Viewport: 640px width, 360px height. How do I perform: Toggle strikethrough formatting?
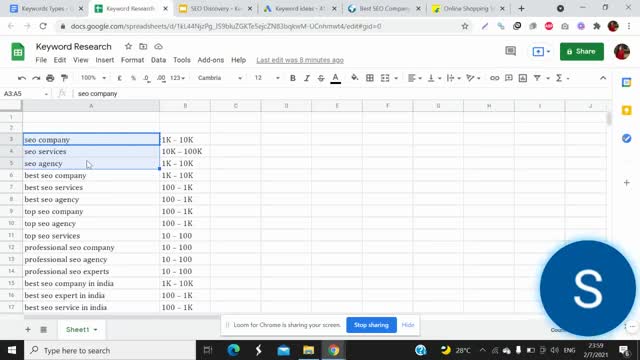(321, 78)
